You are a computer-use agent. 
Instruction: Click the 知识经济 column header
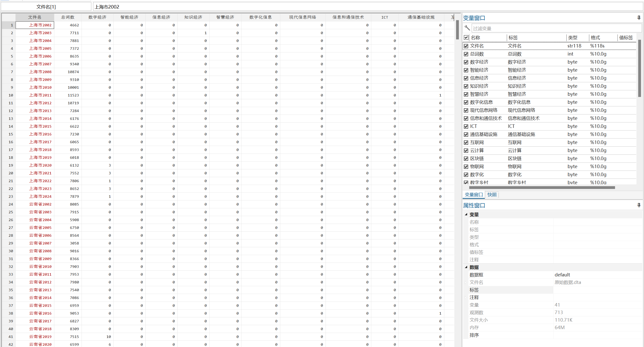tap(193, 17)
